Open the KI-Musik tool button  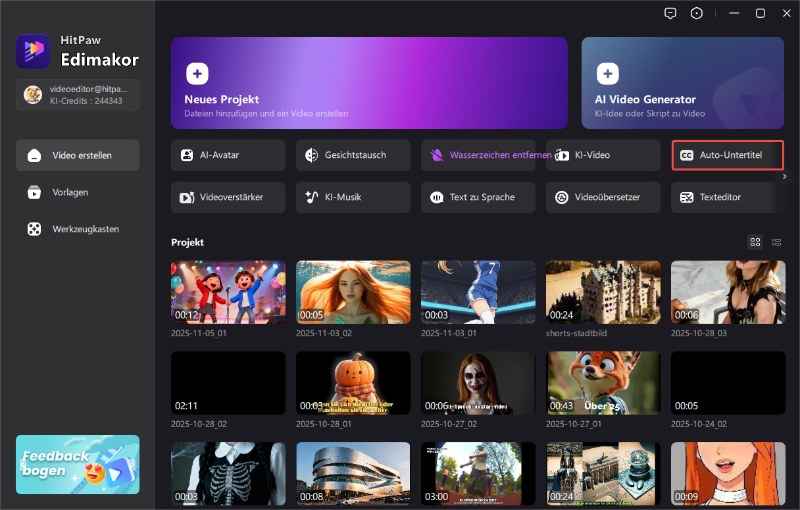[x=353, y=197]
